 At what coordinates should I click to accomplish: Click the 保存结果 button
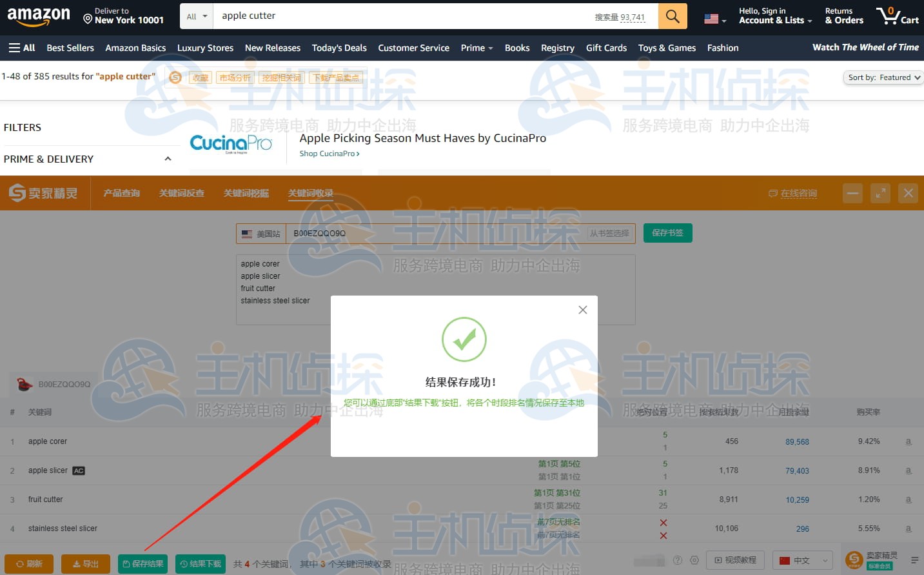(143, 564)
